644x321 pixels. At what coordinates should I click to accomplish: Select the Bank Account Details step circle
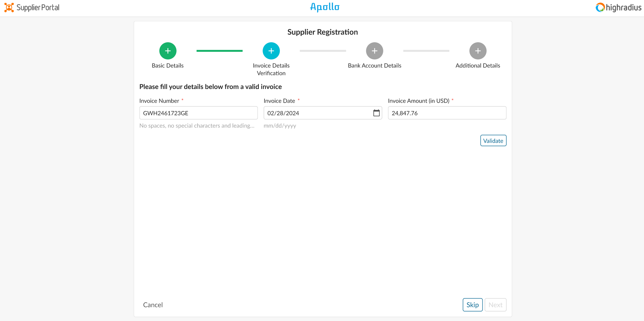point(374,51)
